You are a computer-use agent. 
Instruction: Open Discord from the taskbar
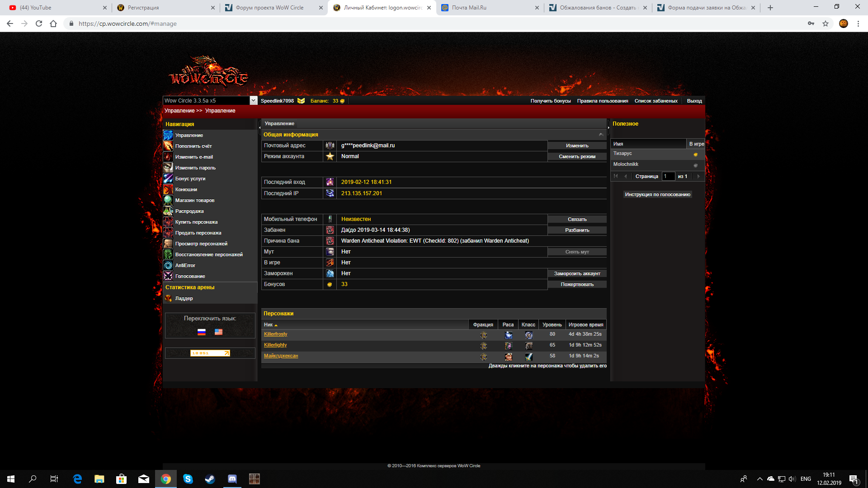pos(232,479)
